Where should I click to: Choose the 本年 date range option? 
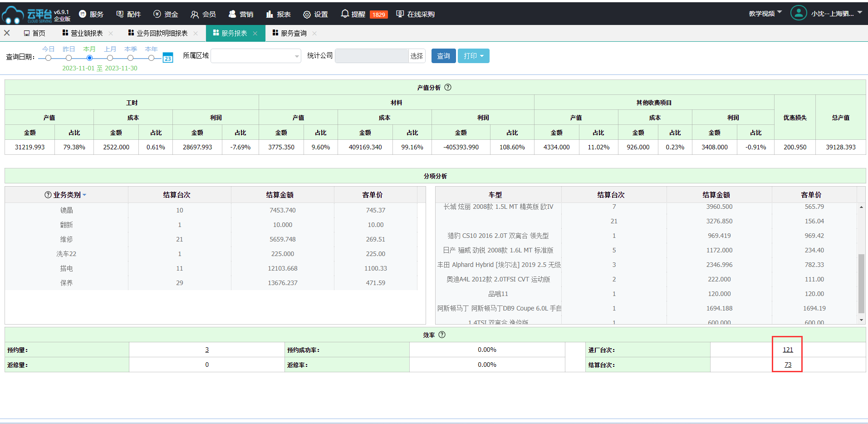151,58
